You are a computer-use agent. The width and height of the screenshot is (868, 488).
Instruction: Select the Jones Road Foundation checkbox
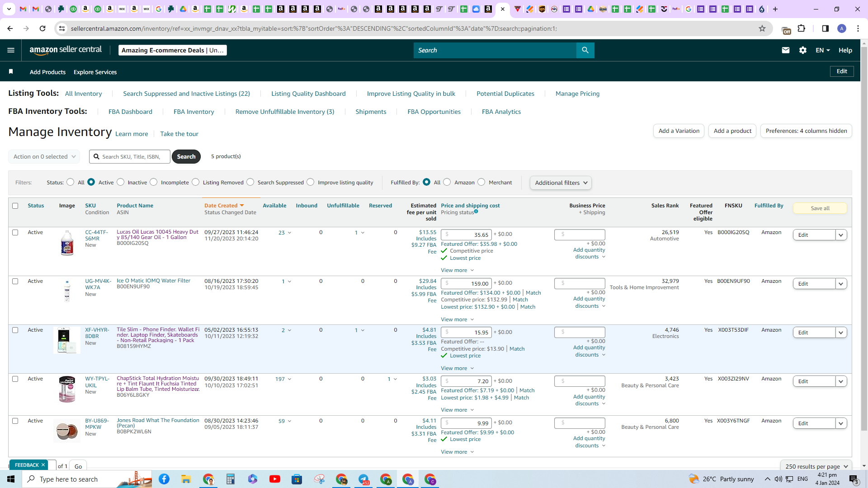pyautogui.click(x=15, y=421)
